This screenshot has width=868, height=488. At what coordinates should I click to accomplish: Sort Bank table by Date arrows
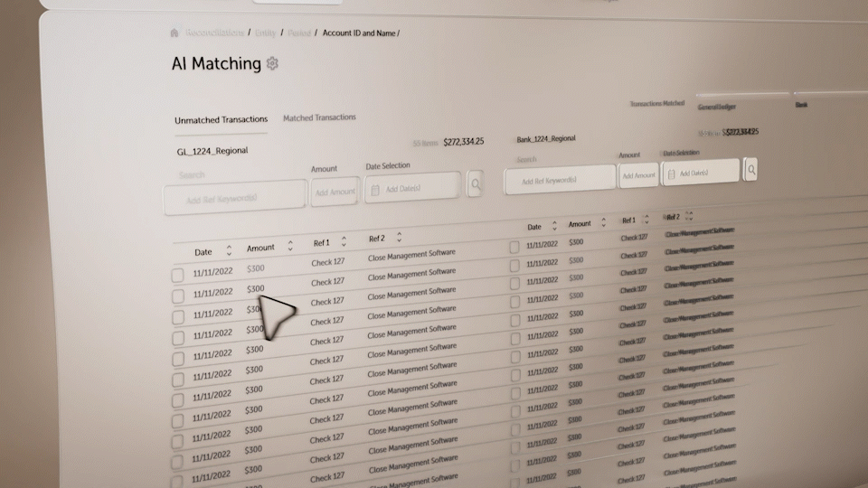tap(554, 226)
